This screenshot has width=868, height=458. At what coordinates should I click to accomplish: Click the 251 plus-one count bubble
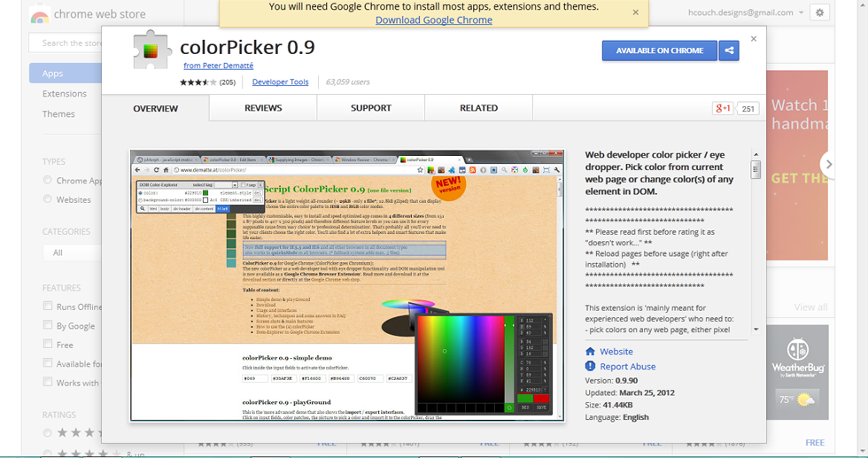pos(748,109)
